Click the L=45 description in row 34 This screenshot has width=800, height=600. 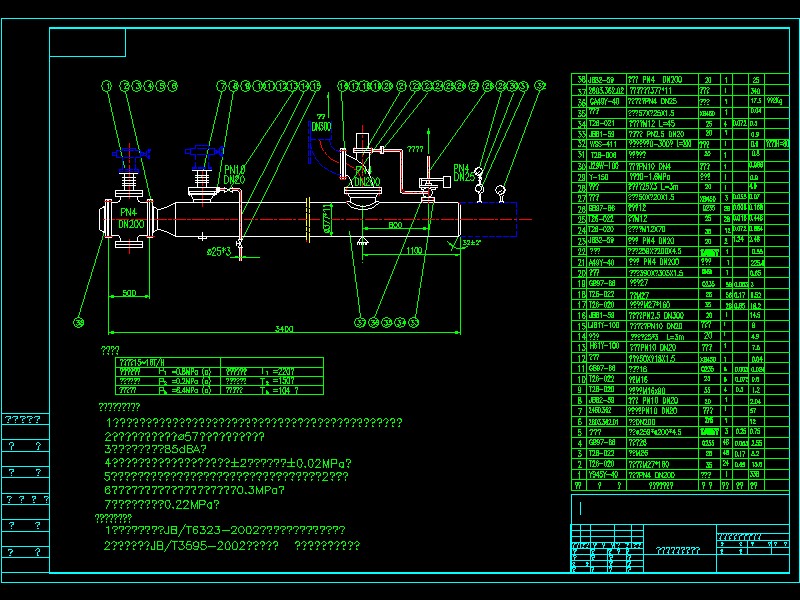tap(664, 123)
